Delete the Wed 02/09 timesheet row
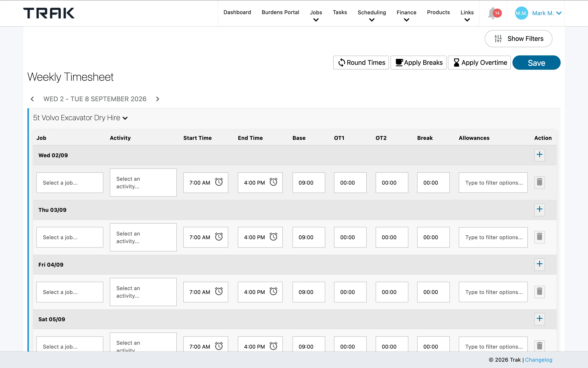 point(539,182)
